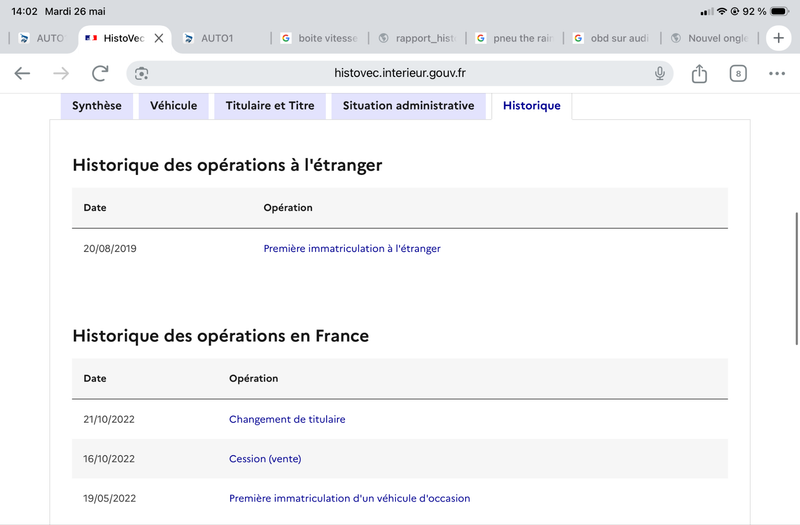
Task: Open the three-dot browser menu
Action: (777, 73)
